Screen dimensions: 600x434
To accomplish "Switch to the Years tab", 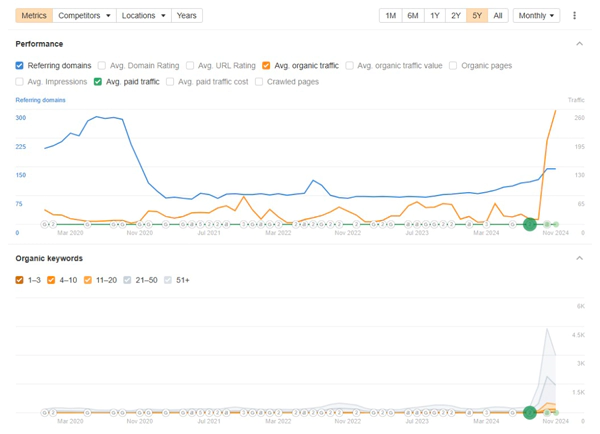I will point(187,16).
